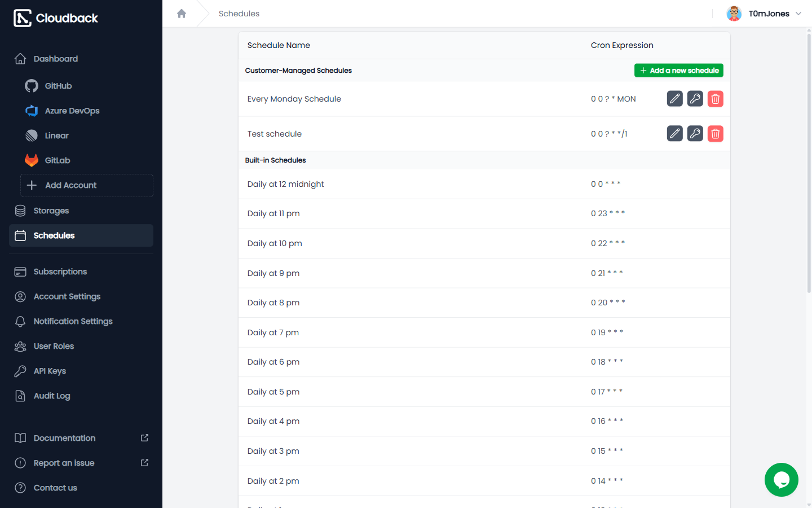Click the 'Daily at 7 pm' row
The width and height of the screenshot is (812, 508).
(484, 332)
